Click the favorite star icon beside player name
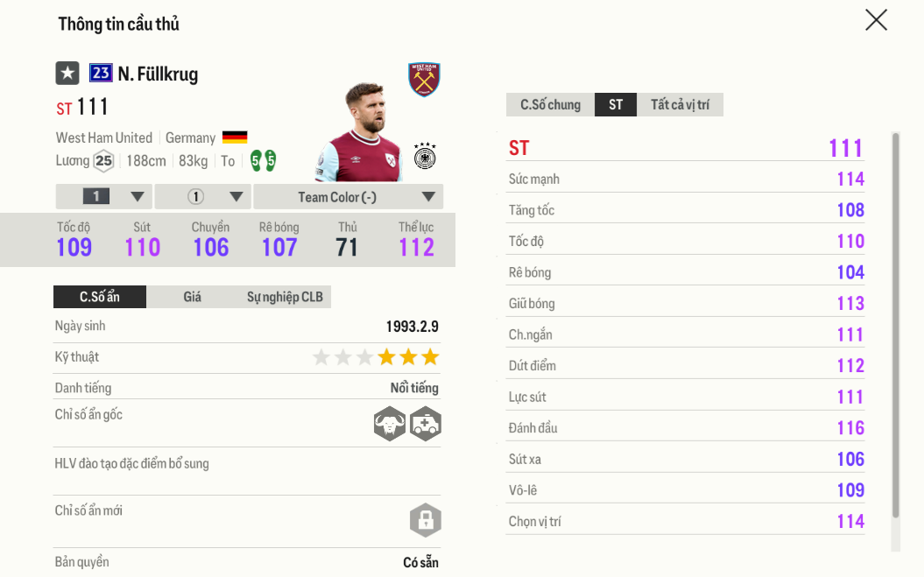The image size is (924, 577). [x=67, y=74]
